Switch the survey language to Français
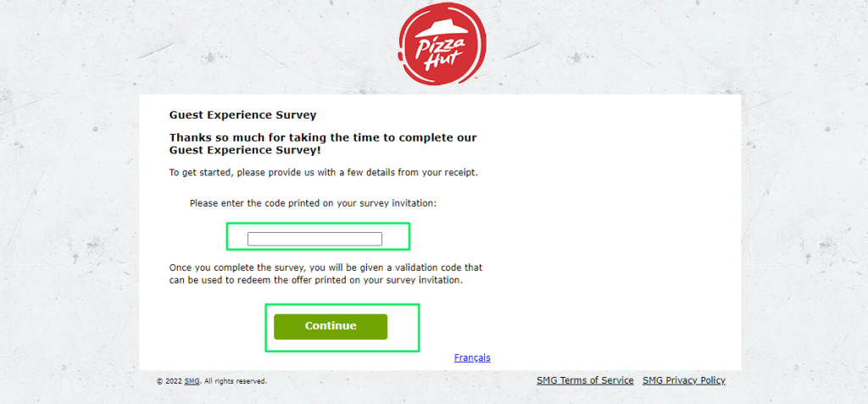The image size is (868, 404). (x=472, y=357)
